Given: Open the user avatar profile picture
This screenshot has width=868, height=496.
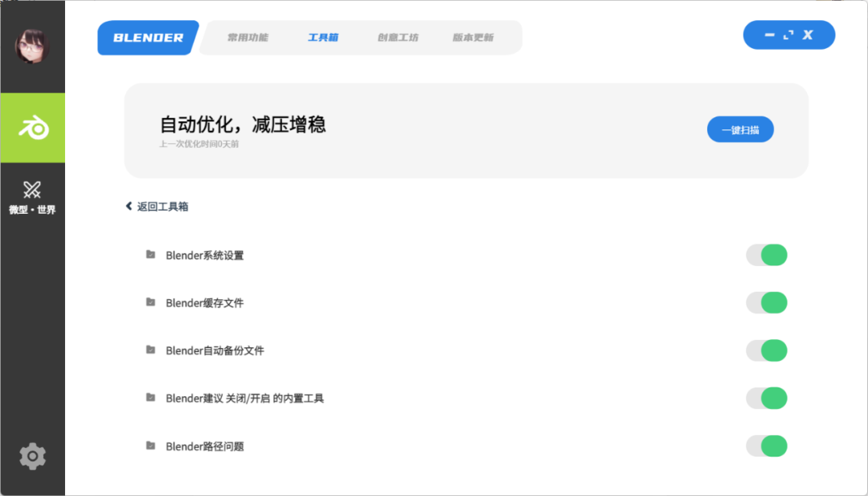Looking at the screenshot, I should (32, 46).
